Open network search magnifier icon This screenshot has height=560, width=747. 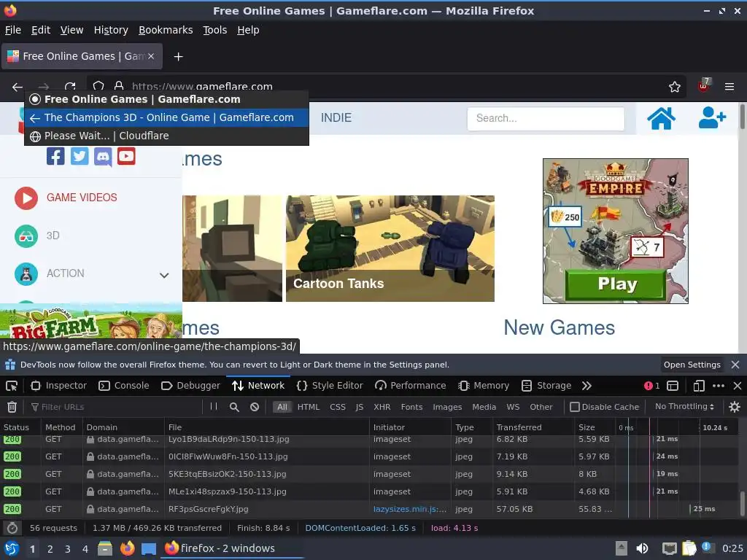click(x=234, y=407)
